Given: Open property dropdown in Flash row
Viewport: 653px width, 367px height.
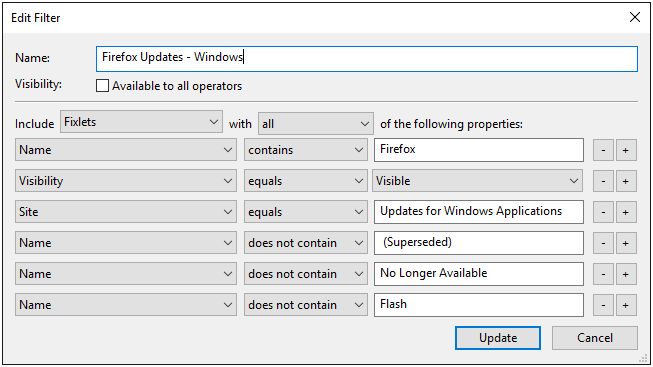Looking at the screenshot, I should 126,305.
